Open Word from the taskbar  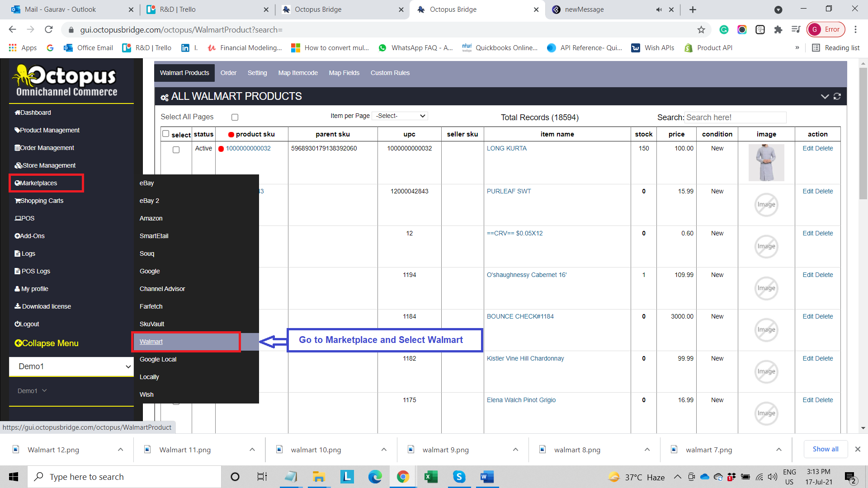pos(487,477)
